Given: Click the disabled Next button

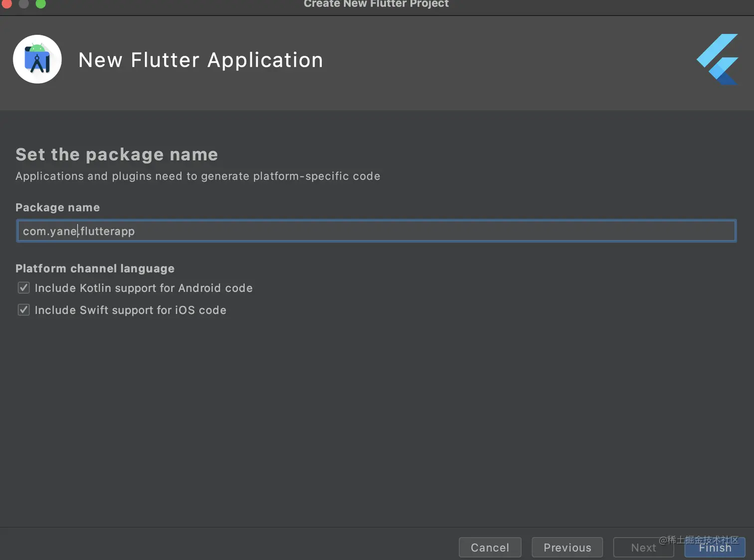Looking at the screenshot, I should coord(643,548).
